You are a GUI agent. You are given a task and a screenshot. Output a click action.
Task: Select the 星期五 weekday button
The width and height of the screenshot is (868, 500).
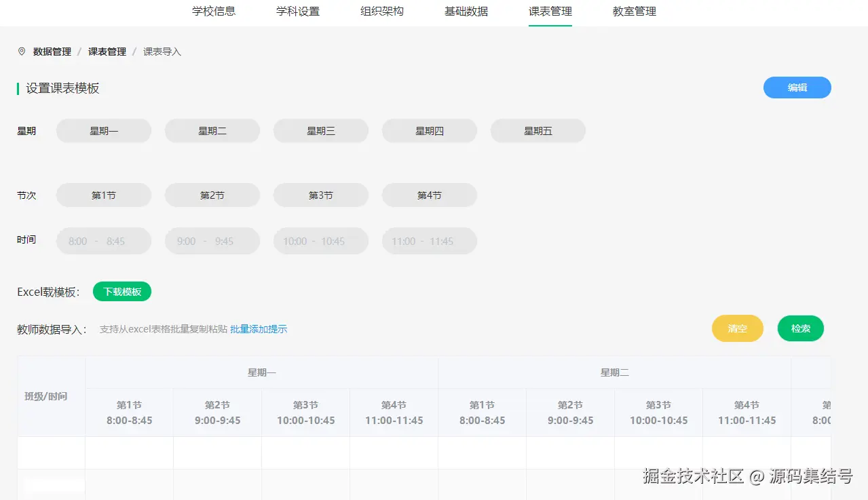pos(537,130)
